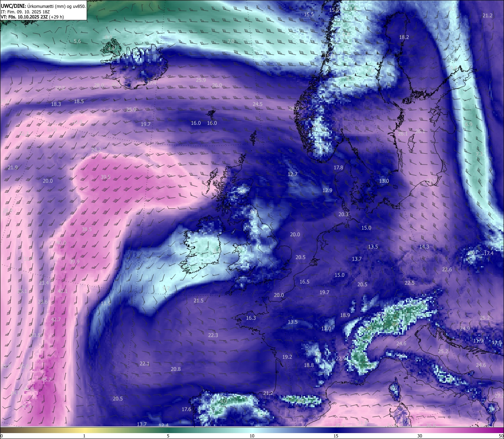Click the 18.3 map value
The height and width of the screenshot is (439, 504).
click(56, 104)
